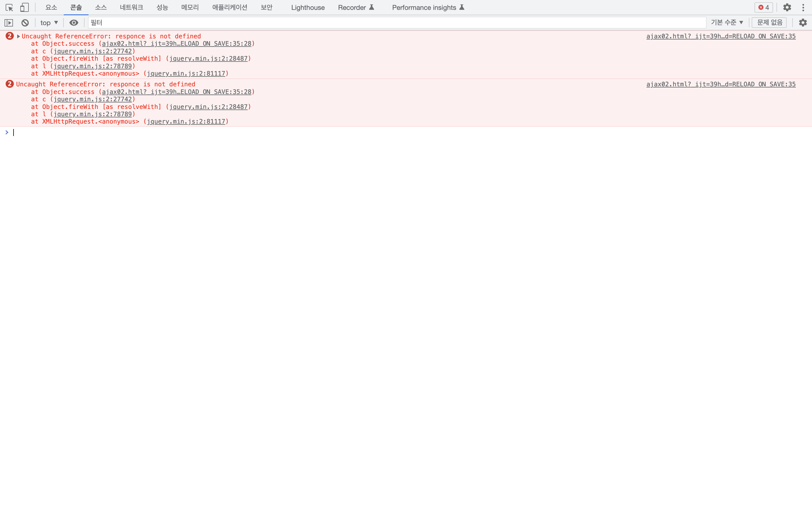Screen dimensions: 812x508
Task: Open the three-dot customize DevTools menu
Action: pyautogui.click(x=803, y=7)
